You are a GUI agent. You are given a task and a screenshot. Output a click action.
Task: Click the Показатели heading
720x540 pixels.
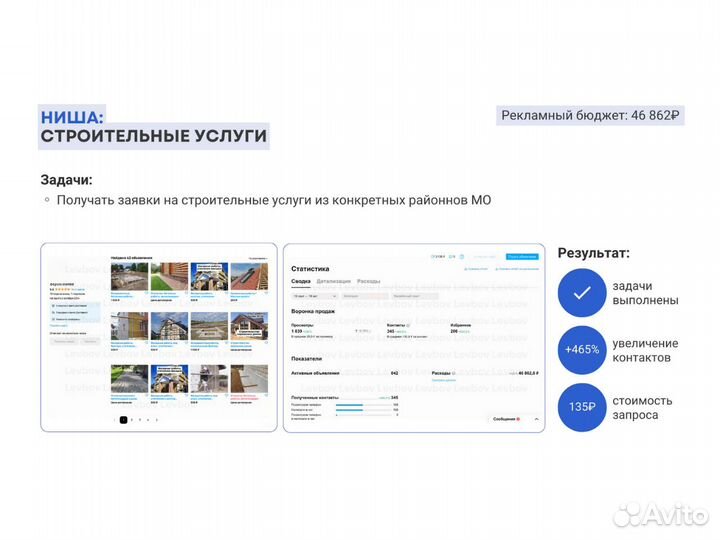306,359
